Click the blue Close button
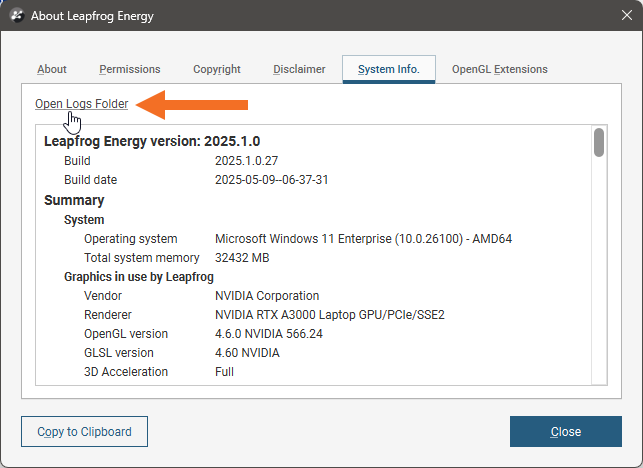 point(565,431)
